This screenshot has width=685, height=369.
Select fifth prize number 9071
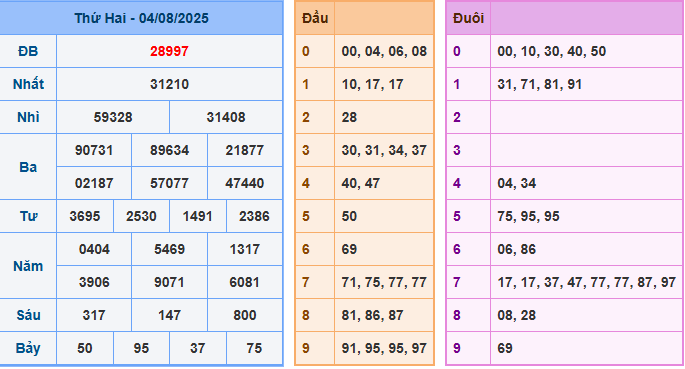pos(170,283)
